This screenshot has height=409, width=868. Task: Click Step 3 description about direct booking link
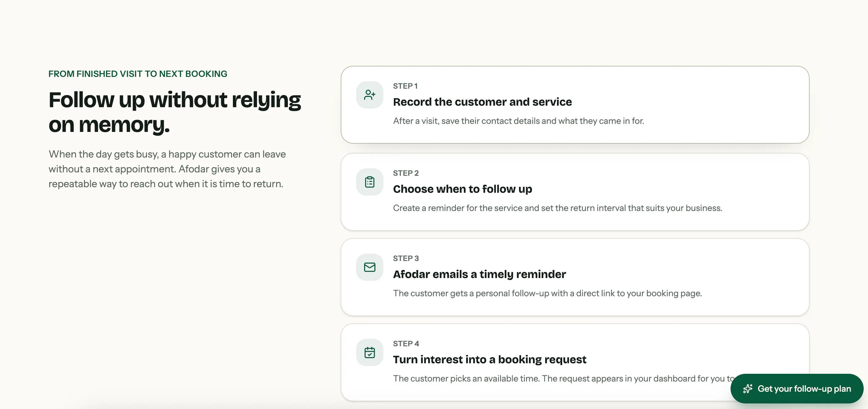[547, 293]
